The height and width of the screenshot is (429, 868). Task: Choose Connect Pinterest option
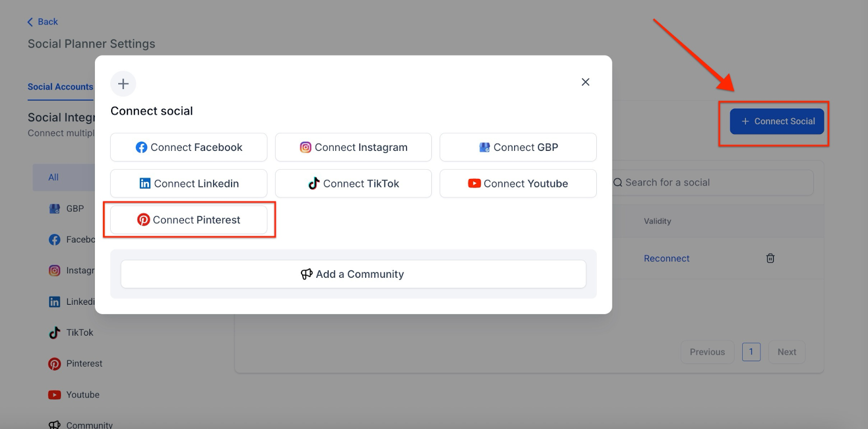[189, 220]
